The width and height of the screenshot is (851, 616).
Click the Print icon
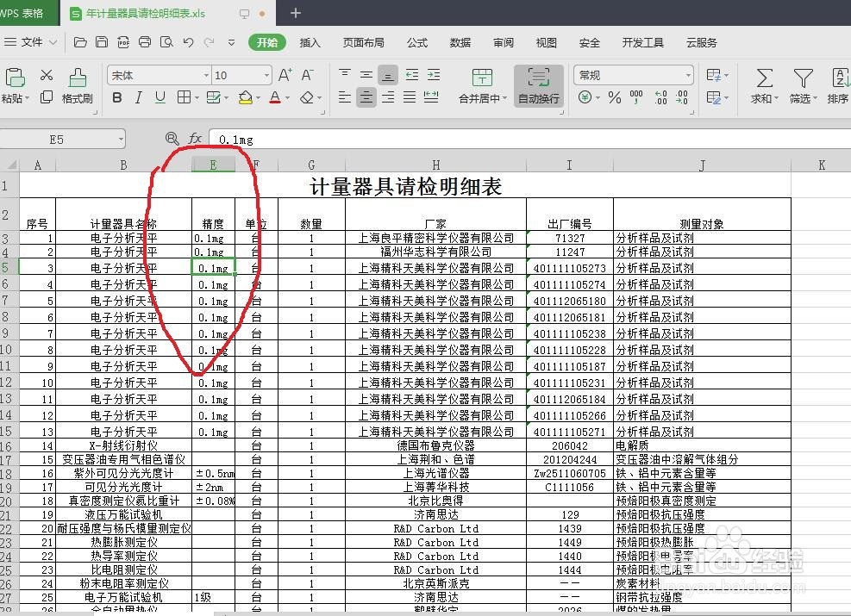click(145, 42)
